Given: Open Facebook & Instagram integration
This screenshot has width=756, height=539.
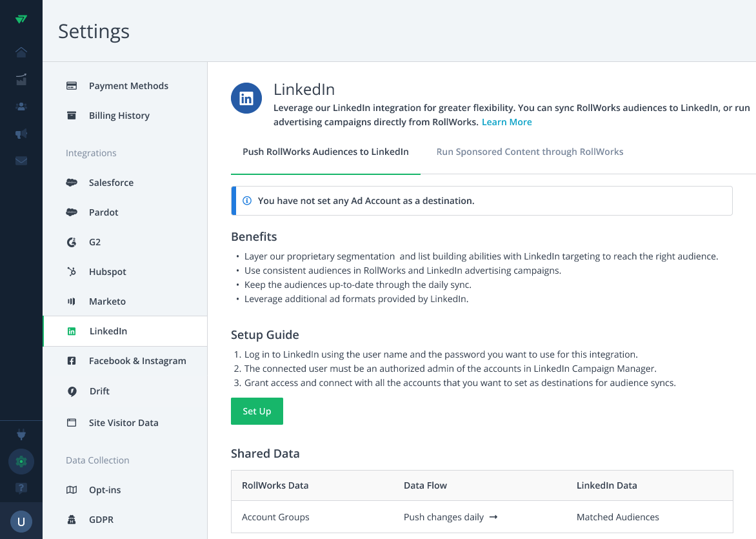Looking at the screenshot, I should click(125, 361).
